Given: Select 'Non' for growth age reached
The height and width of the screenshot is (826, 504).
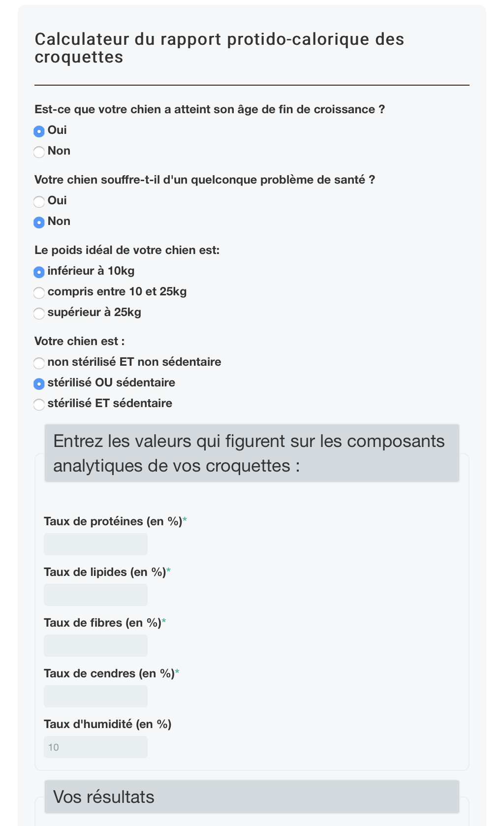Looking at the screenshot, I should (x=39, y=152).
